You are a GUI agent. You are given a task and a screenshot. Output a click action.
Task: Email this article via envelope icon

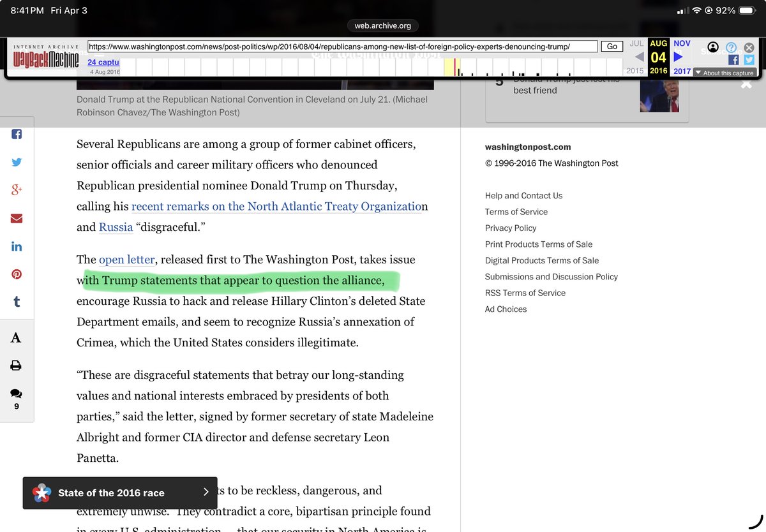(17, 218)
